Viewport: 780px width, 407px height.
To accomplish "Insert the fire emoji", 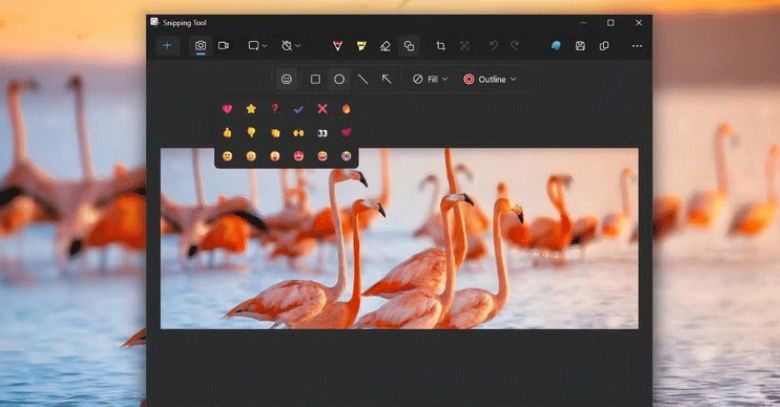I will 346,108.
